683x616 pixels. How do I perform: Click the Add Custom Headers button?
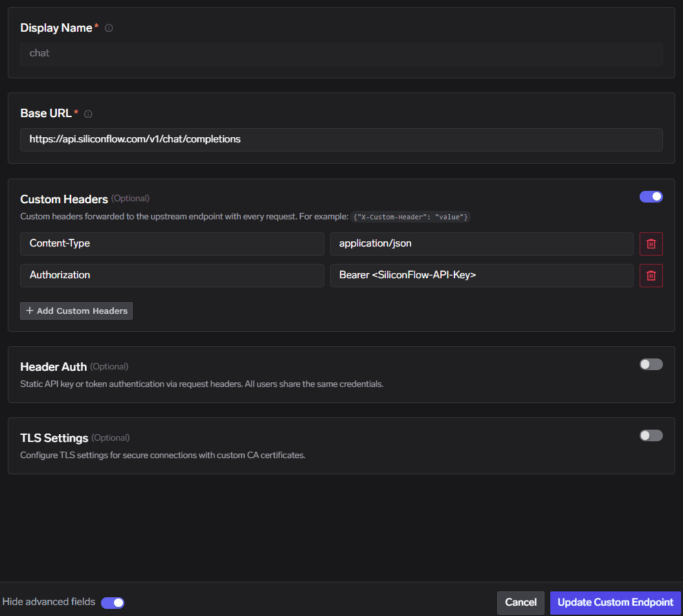(x=76, y=311)
